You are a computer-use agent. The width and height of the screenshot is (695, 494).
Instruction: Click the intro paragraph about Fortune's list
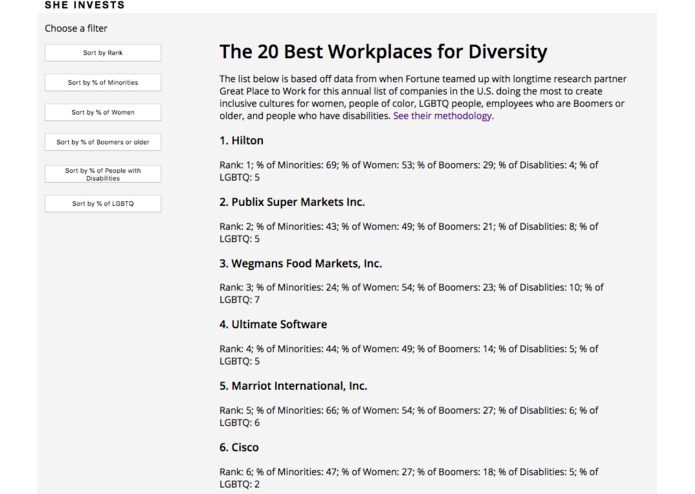423,97
